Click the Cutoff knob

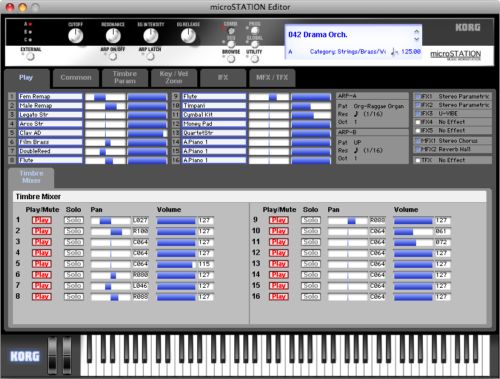76,36
